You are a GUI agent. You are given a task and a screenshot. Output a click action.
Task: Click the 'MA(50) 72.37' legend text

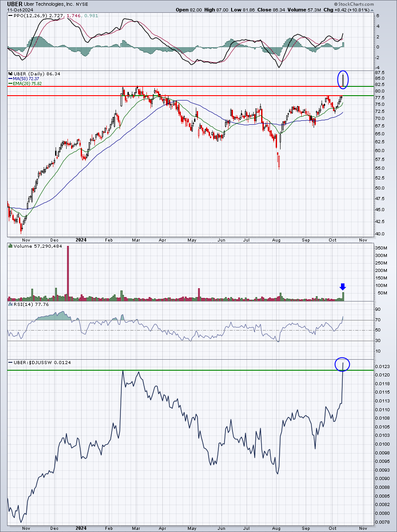coord(25,78)
